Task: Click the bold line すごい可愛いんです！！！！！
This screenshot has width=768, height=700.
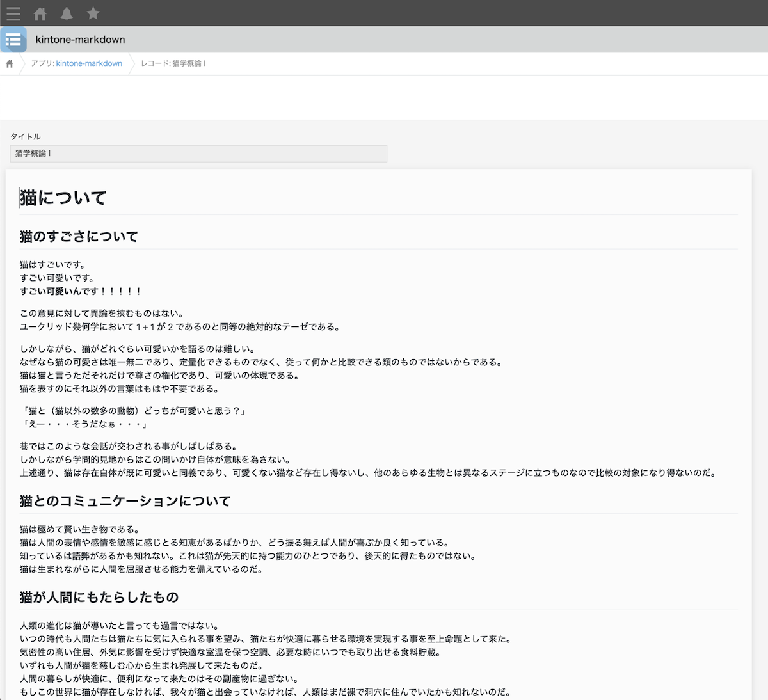Action: (x=81, y=291)
